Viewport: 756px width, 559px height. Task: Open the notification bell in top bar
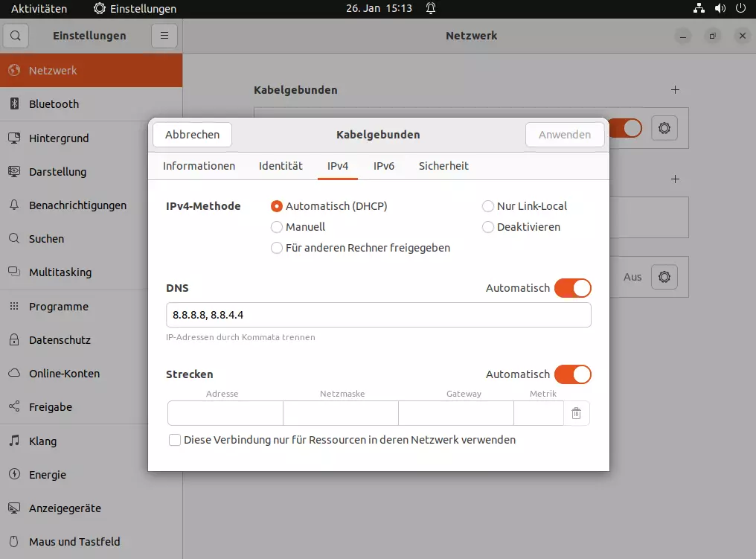pos(431,9)
